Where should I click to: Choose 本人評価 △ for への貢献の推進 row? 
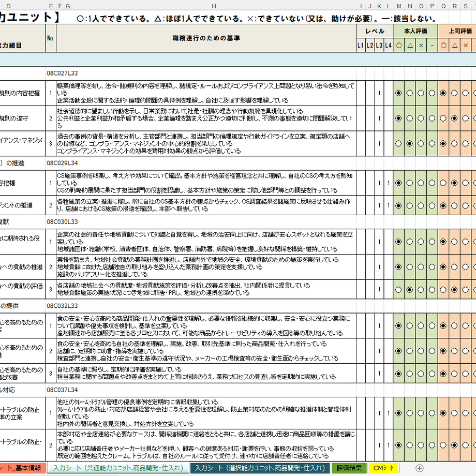[x=410, y=267]
